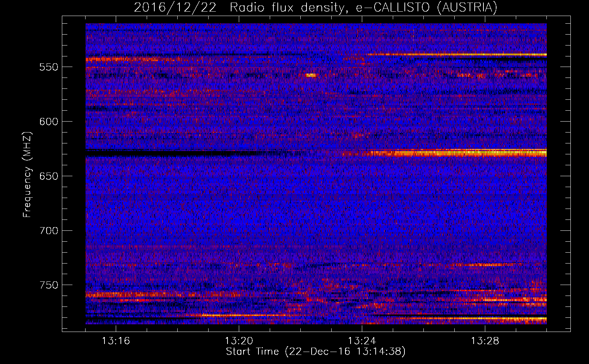Screen dimensions: 589x364
Task: Click the 13:28 time tick label
Action: 485,341
